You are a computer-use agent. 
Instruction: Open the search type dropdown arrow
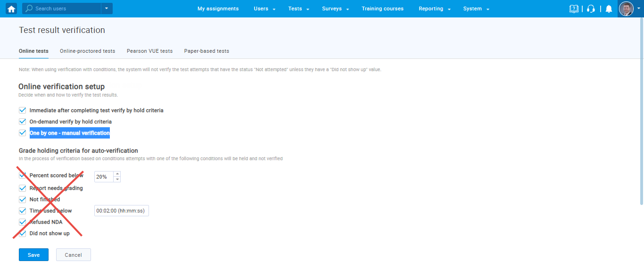pos(107,8)
